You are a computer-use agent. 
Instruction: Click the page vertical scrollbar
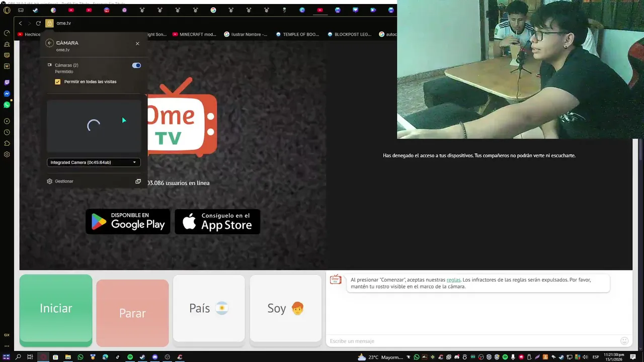(641, 150)
